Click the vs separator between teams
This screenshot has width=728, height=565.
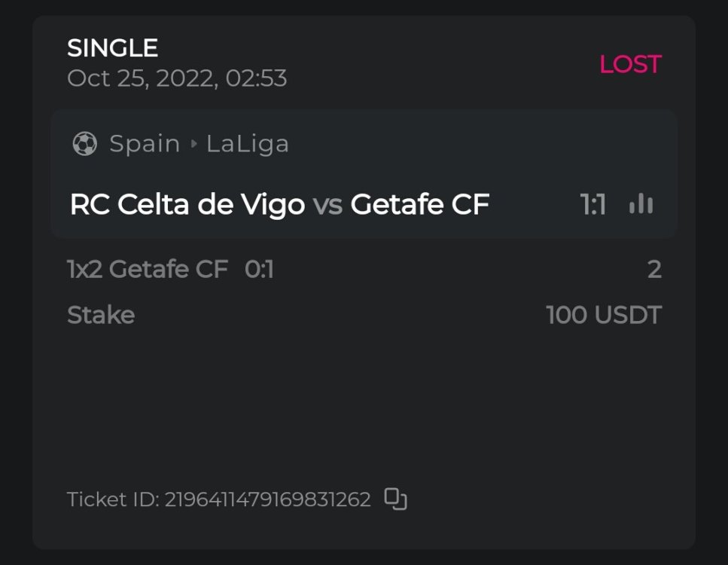coord(327,205)
